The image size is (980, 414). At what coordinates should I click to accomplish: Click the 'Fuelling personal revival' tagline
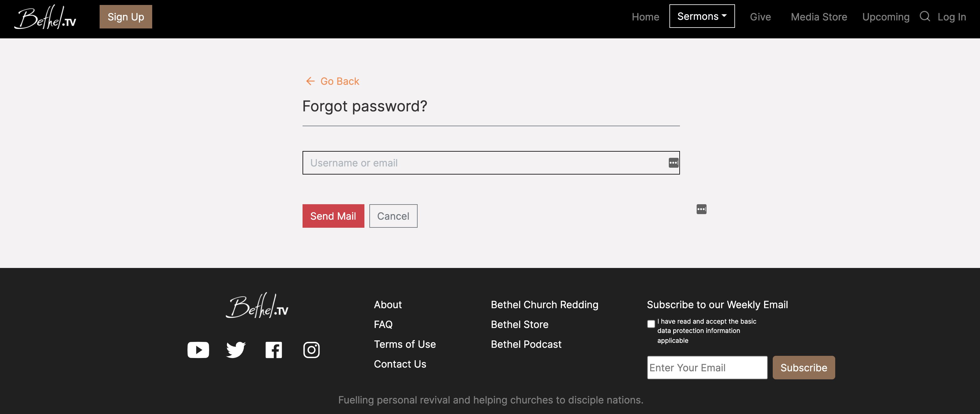coord(491,400)
